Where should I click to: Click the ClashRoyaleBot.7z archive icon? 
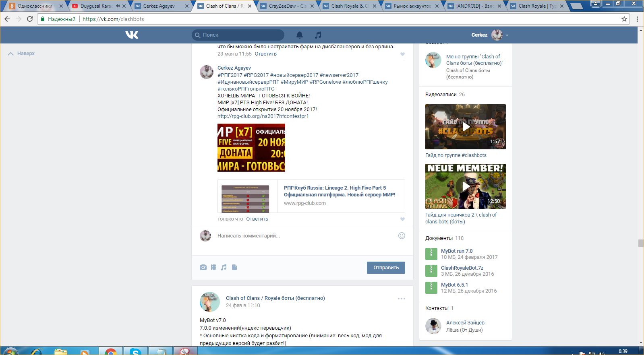[x=431, y=271]
